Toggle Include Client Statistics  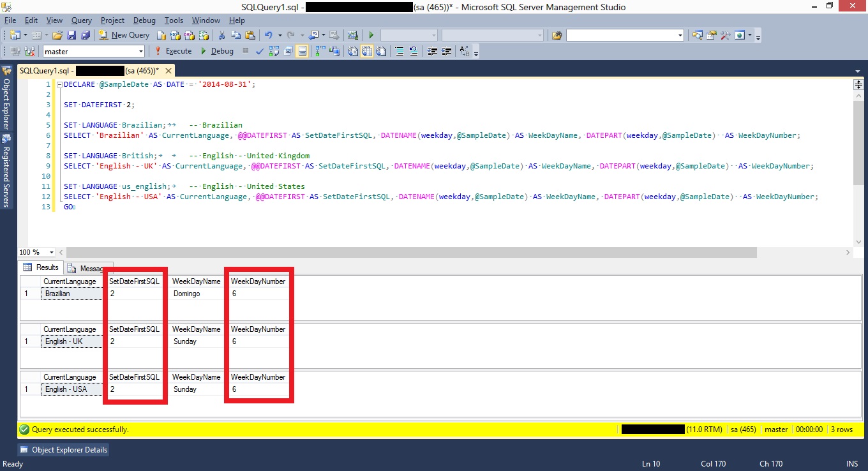point(334,51)
